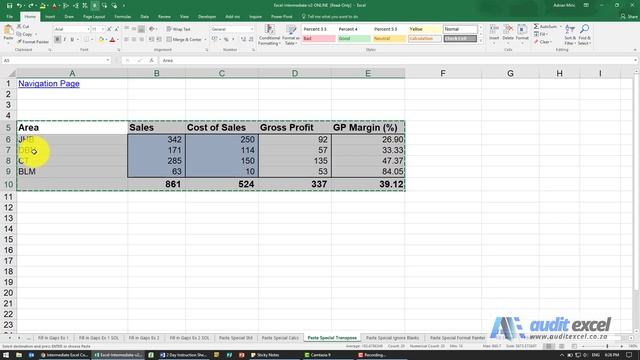The height and width of the screenshot is (360, 640).
Task: Open the Fill dropdown in Editing group
Action: point(542,34)
